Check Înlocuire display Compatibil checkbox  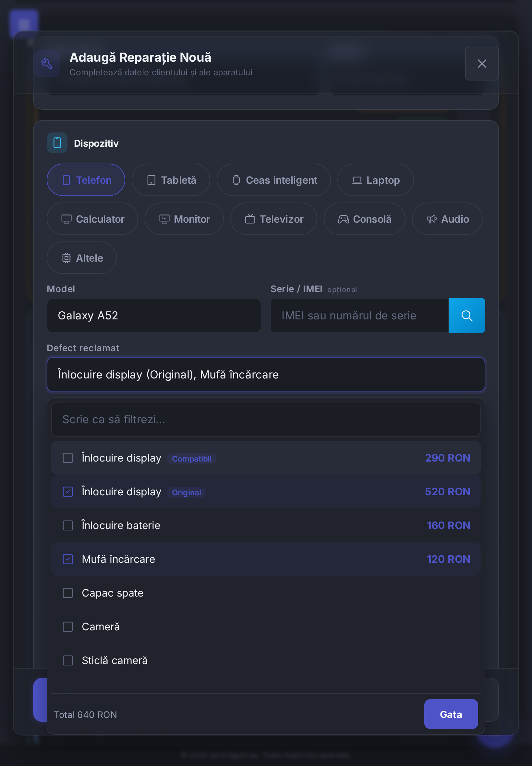point(68,458)
